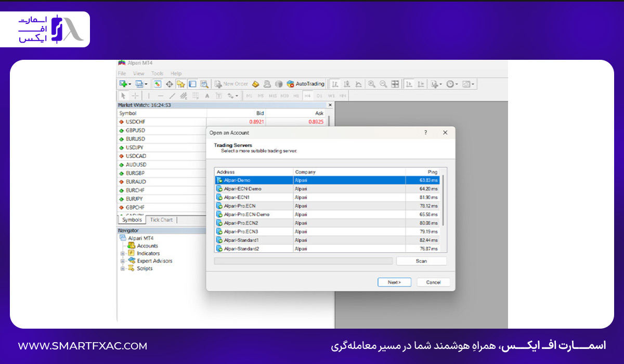
Task: Open the Help menu
Action: click(x=176, y=73)
